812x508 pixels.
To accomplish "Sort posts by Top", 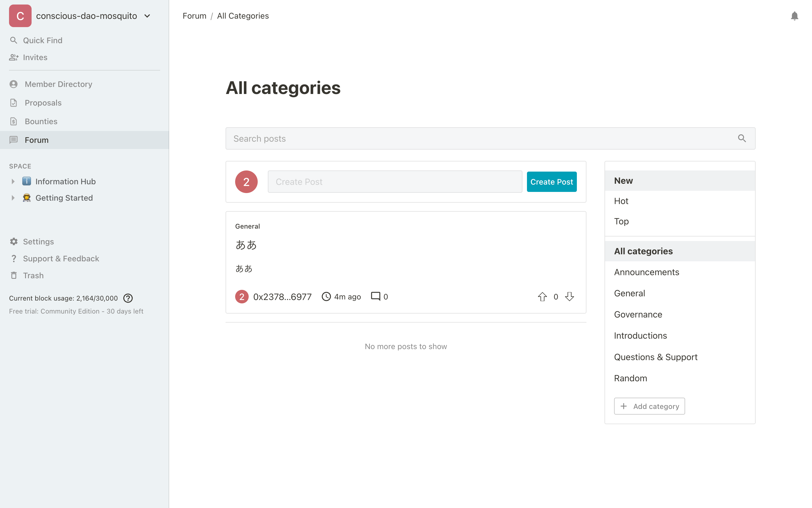I will click(x=680, y=222).
